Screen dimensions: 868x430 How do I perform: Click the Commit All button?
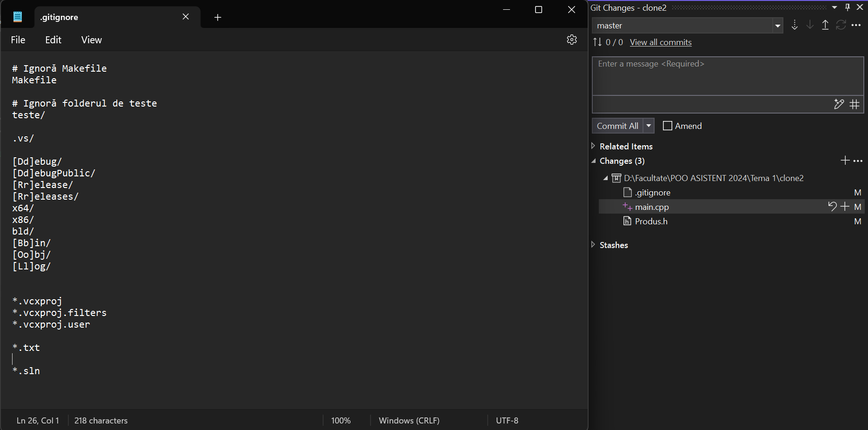pyautogui.click(x=617, y=125)
